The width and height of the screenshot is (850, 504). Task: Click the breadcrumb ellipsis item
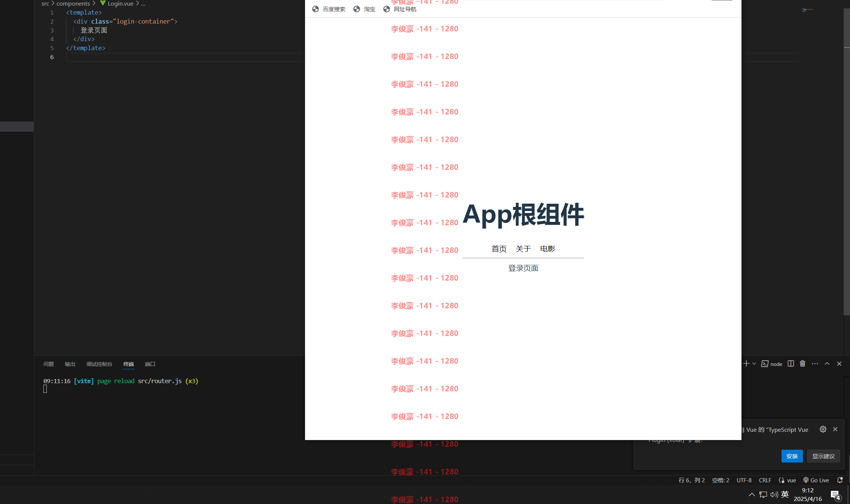click(143, 3)
